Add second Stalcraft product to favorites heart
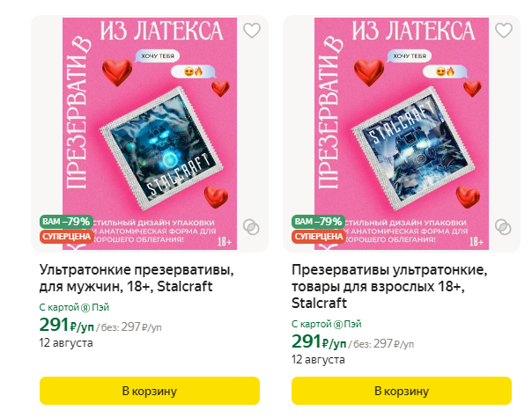This screenshot has width=532, height=418. pos(504,31)
